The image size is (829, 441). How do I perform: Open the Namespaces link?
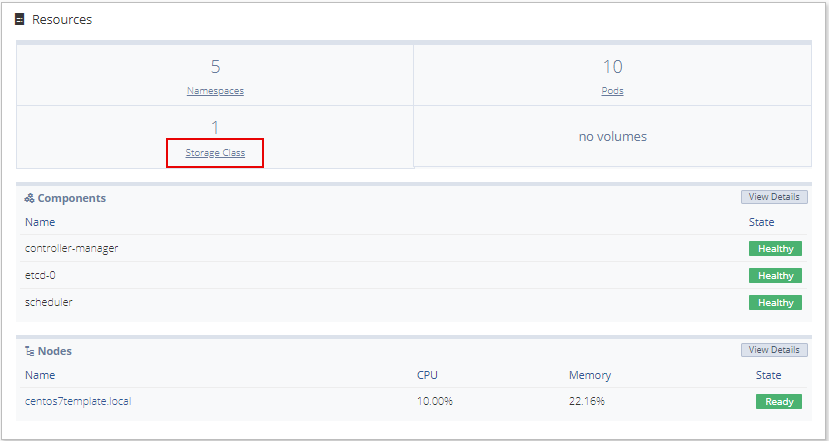(x=215, y=90)
